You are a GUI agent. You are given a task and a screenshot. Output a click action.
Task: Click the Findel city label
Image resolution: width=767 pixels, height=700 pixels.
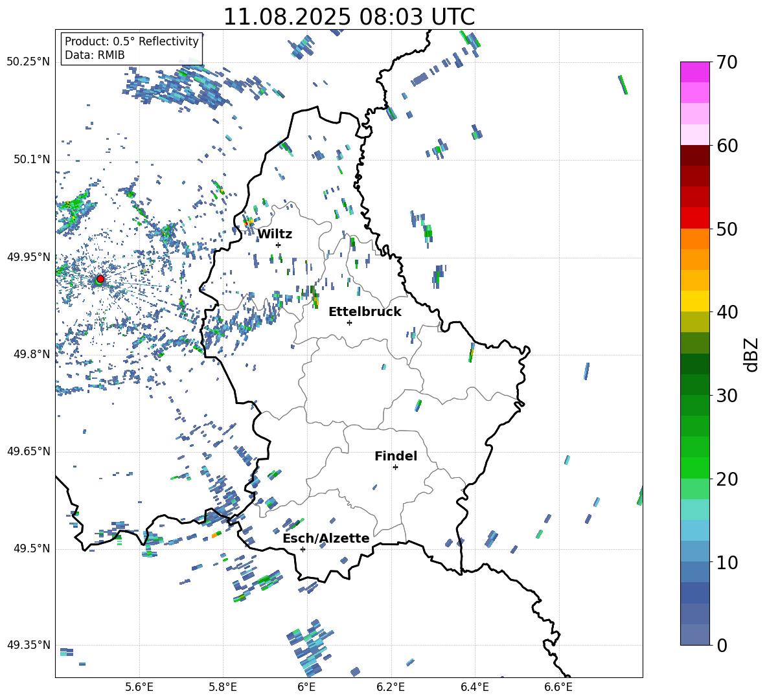396,456
